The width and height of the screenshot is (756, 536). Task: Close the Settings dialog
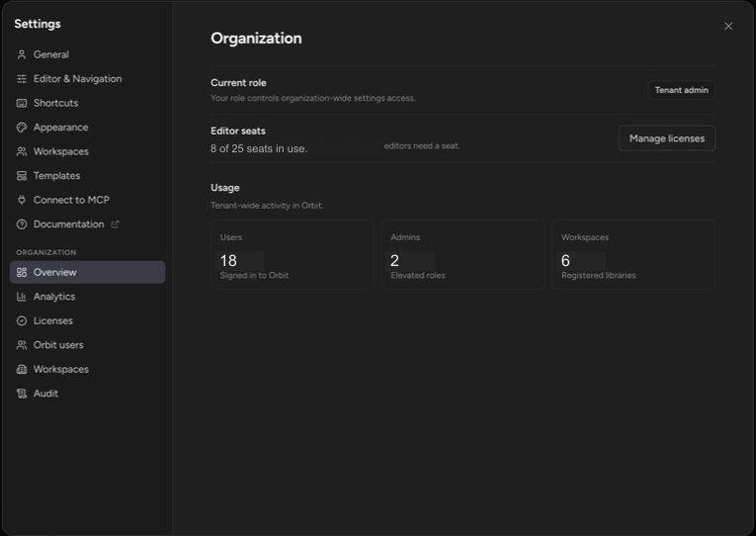pos(728,26)
